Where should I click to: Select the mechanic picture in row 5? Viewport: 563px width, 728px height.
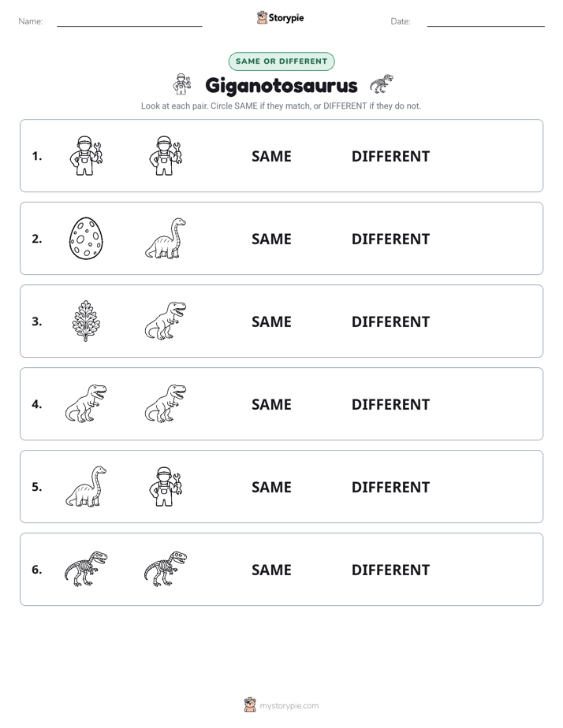[166, 486]
